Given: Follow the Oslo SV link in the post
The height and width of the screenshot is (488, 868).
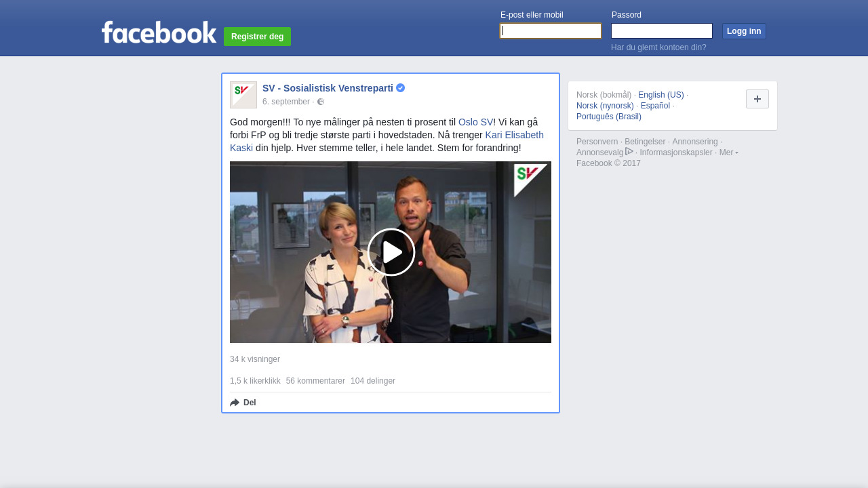Looking at the screenshot, I should (x=476, y=122).
